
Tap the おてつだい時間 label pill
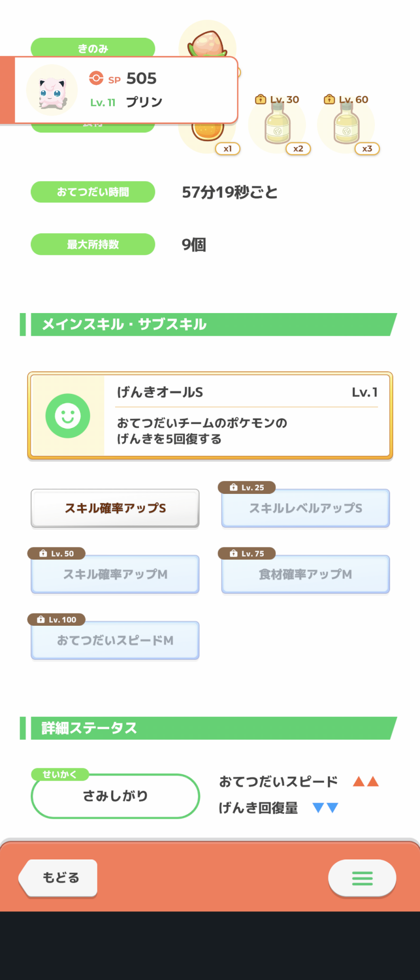click(93, 192)
